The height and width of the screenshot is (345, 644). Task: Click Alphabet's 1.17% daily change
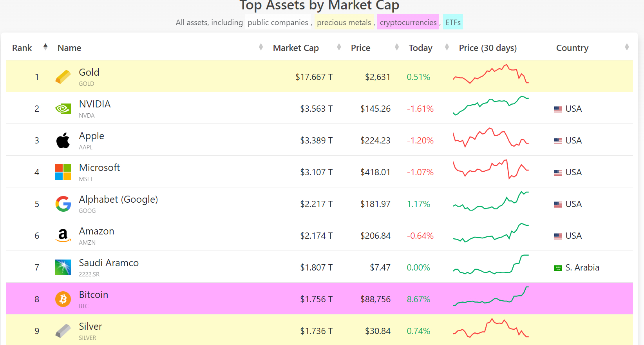418,204
